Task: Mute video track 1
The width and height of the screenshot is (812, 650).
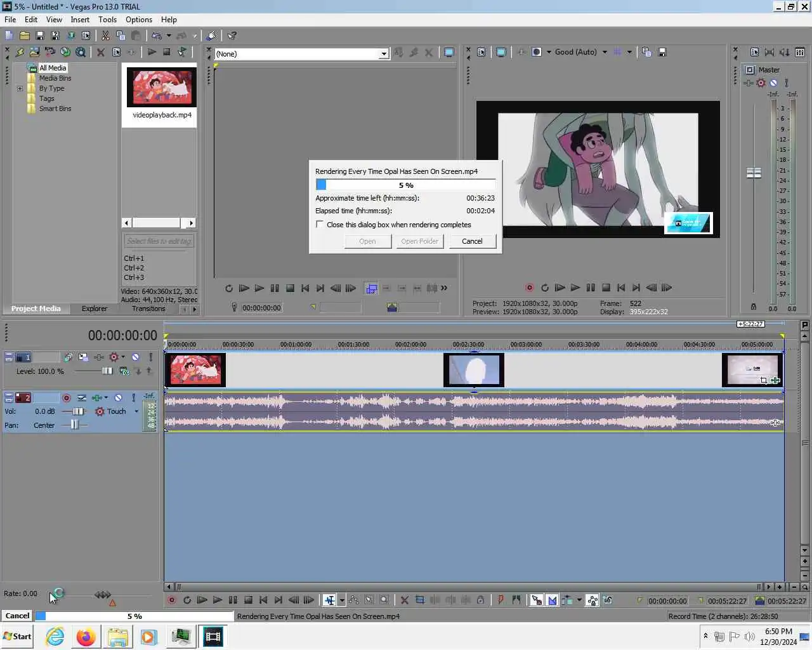Action: 135,357
